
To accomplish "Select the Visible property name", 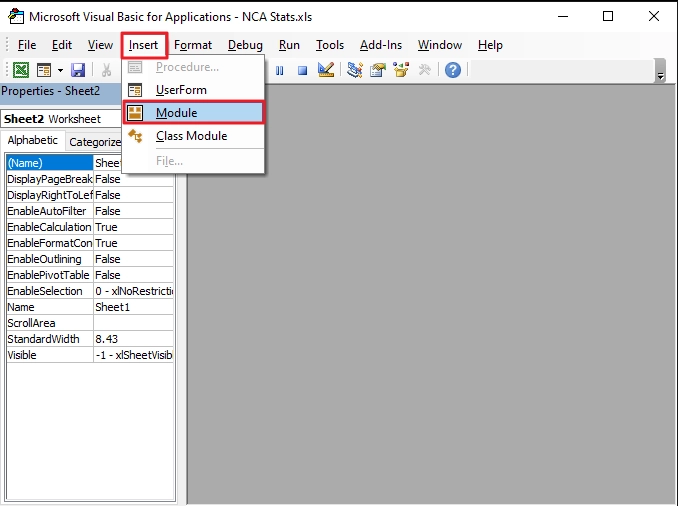I will (49, 355).
